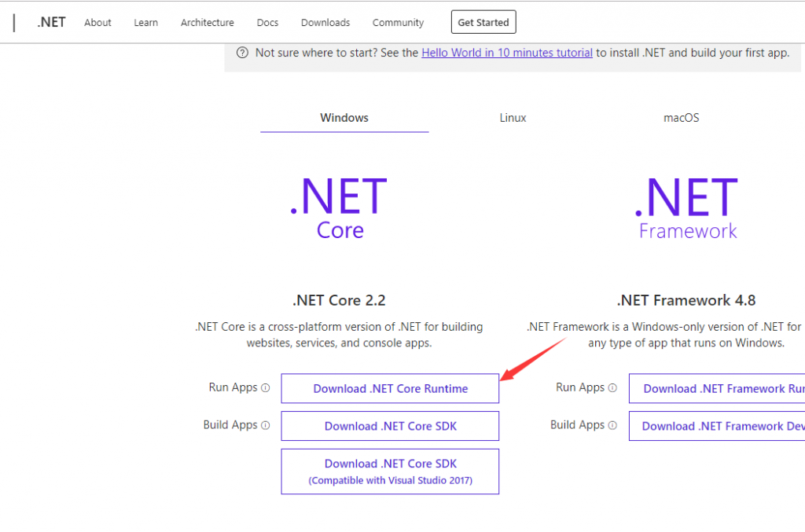This screenshot has width=805, height=532.
Task: Click the .NET Framework 4.8 heading
Action: pos(686,300)
